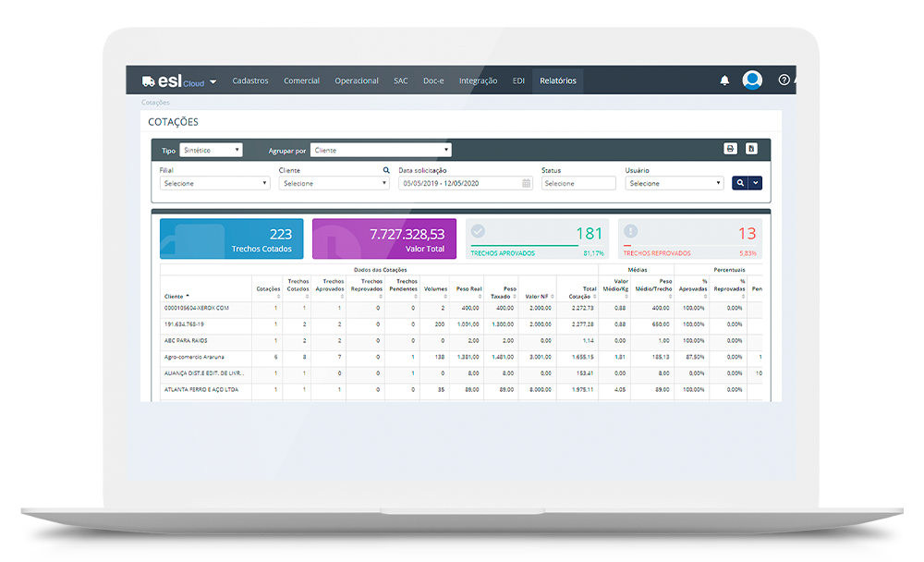Run search with the blue magnifier button
Image resolution: width=924 pixels, height=562 pixels.
pyautogui.click(x=740, y=183)
